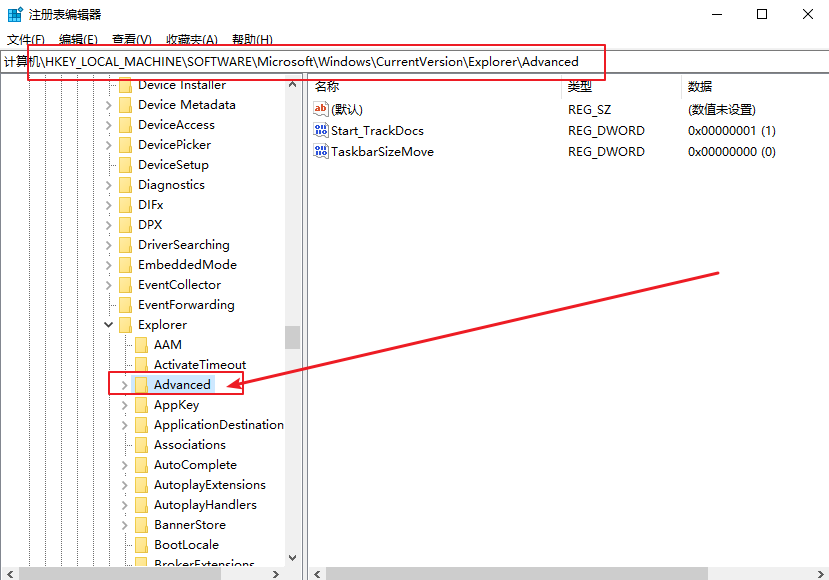
Task: Expand the Device Metadata node
Action: pyautogui.click(x=108, y=105)
